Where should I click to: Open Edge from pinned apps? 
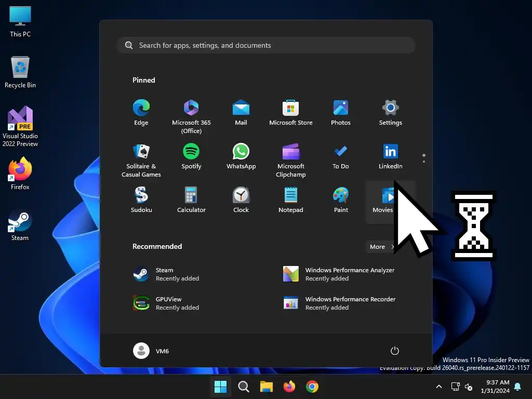141,112
